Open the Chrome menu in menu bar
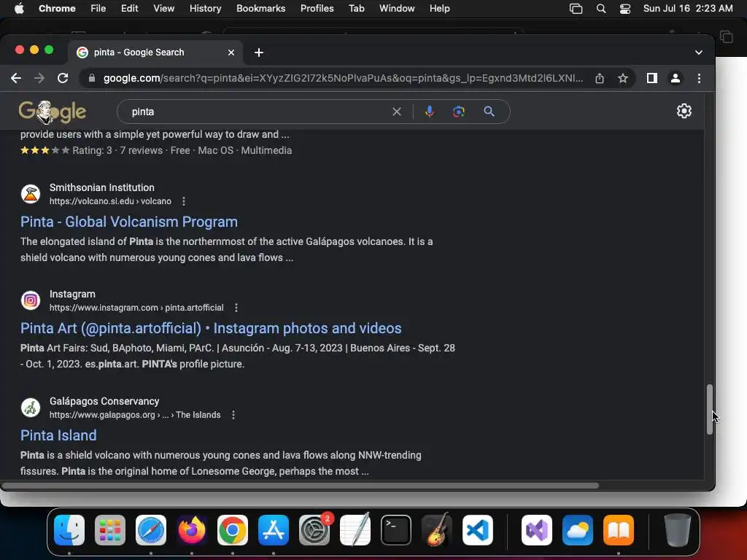 click(x=57, y=9)
